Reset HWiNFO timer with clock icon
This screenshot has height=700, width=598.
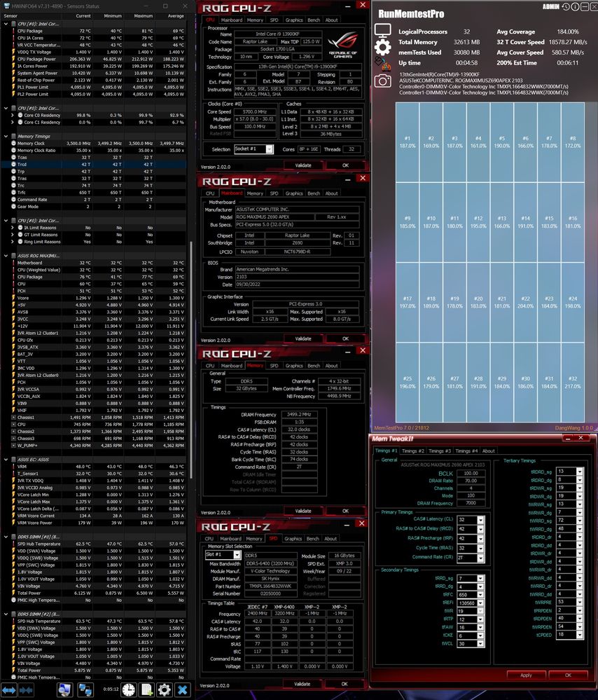tap(129, 689)
